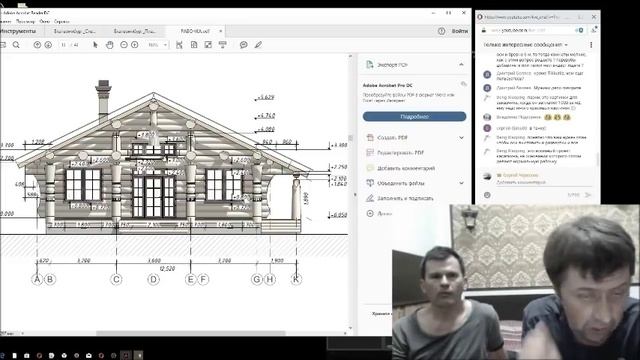
Task: Click the fit-width scrolling icon
Action: 179,45
